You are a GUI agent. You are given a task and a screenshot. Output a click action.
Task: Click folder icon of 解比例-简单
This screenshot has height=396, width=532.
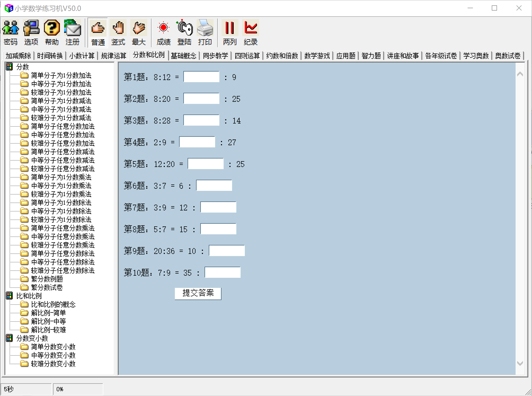(x=24, y=313)
